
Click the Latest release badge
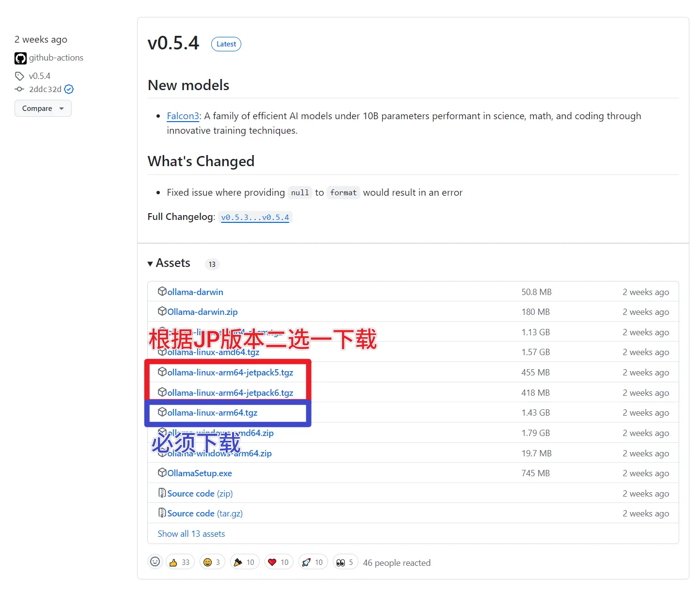(x=226, y=44)
